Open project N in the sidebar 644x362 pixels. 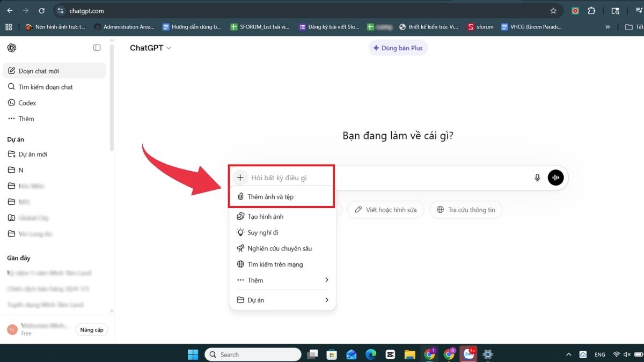[x=55, y=170]
